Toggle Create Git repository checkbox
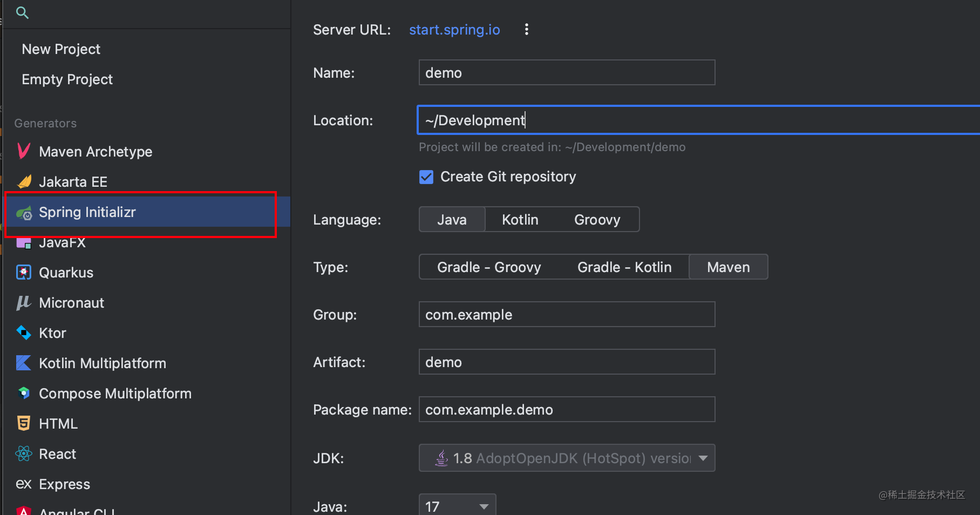 [426, 177]
